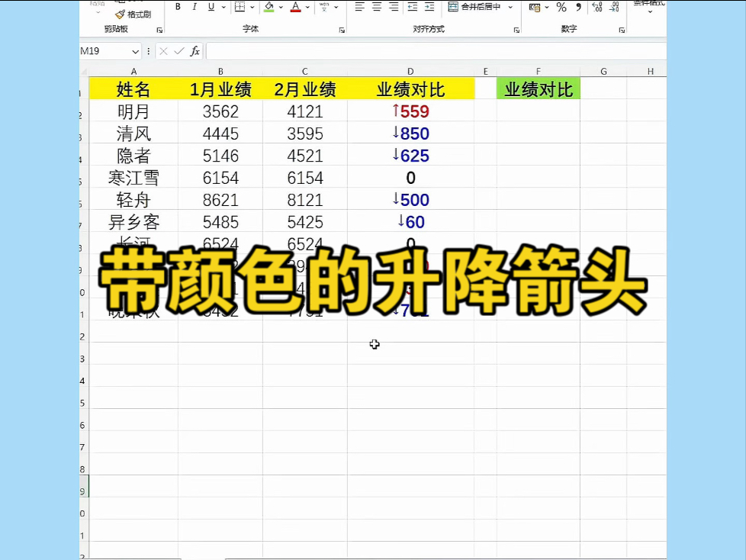Change text color with Font Color icon
The image size is (746, 560).
294,7
